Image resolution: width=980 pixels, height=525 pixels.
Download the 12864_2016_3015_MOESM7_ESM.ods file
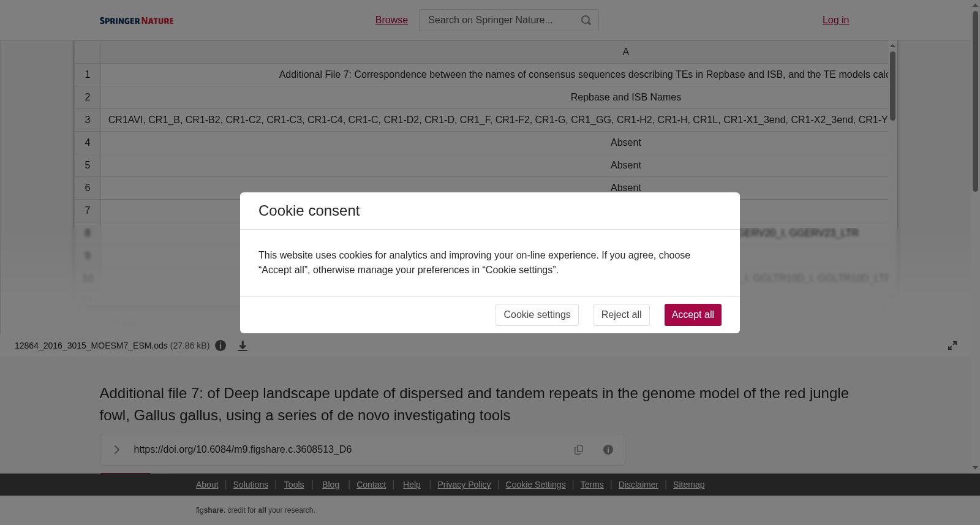pyautogui.click(x=243, y=346)
